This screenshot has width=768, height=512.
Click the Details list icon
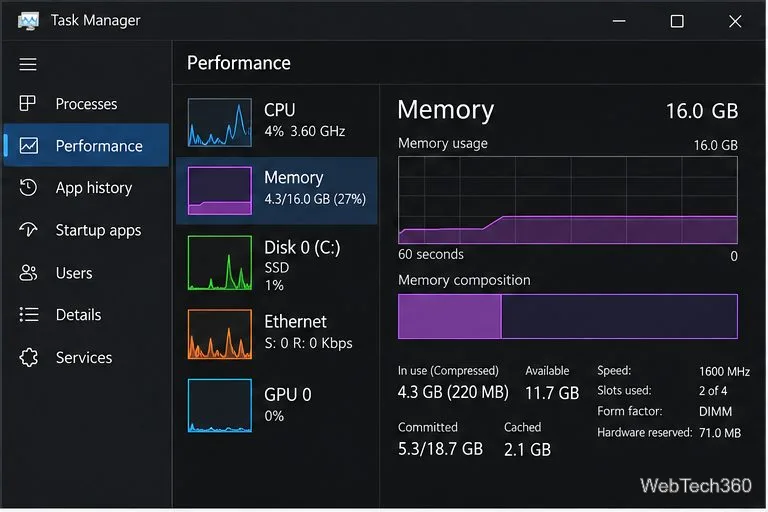tap(28, 315)
